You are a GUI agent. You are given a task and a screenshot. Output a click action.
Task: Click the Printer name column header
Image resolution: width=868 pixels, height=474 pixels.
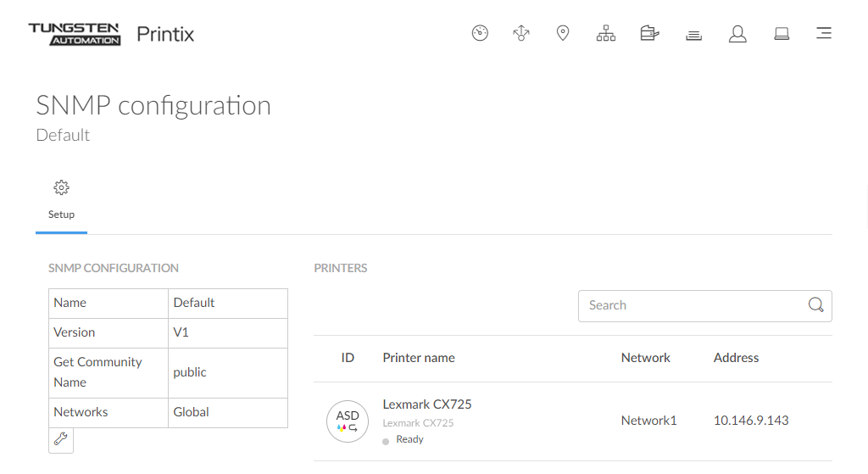tap(419, 358)
